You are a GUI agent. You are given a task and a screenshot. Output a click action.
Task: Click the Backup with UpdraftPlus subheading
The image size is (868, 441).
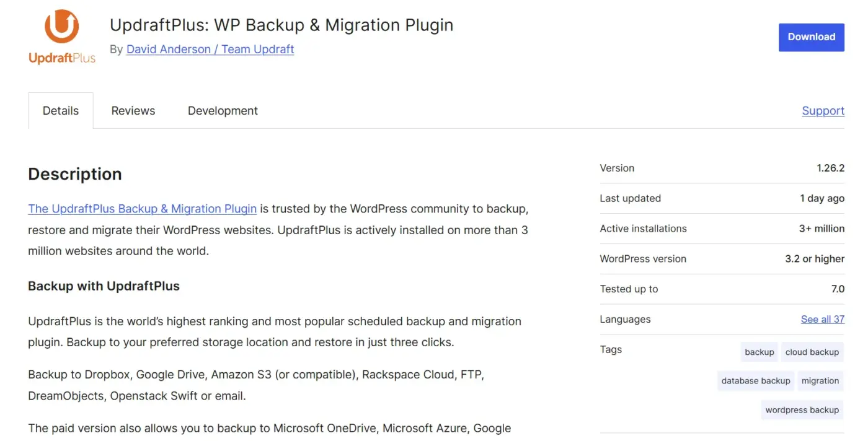point(104,286)
